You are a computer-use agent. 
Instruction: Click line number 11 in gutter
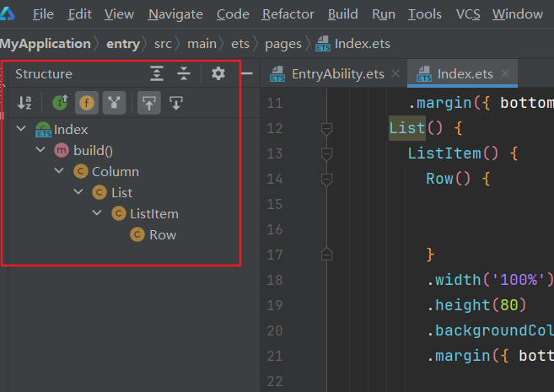(275, 103)
